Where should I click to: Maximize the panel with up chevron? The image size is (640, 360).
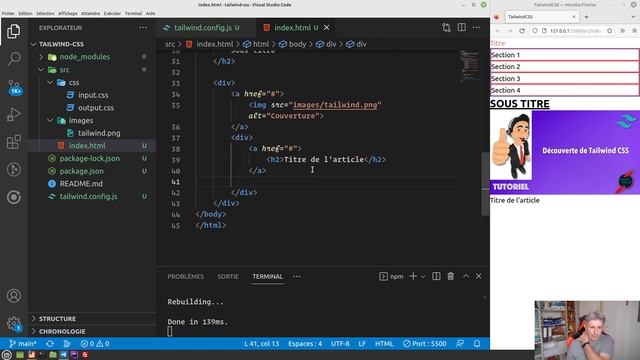(x=466, y=276)
